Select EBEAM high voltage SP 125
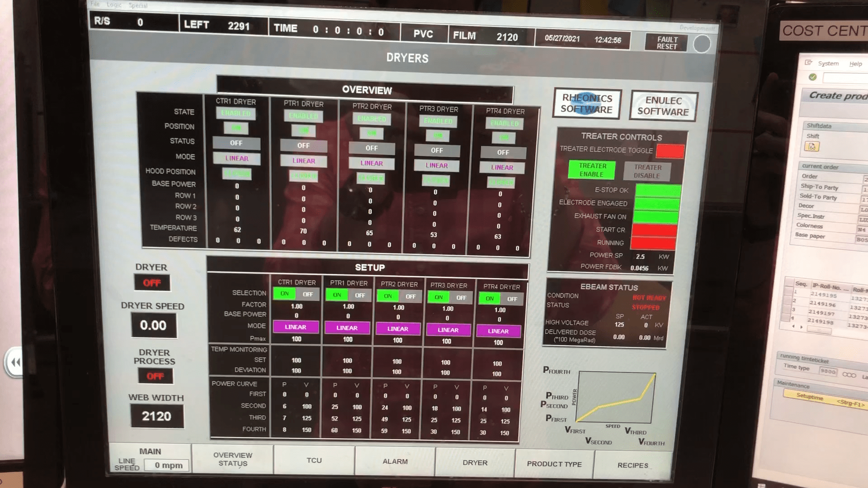 [x=619, y=324]
